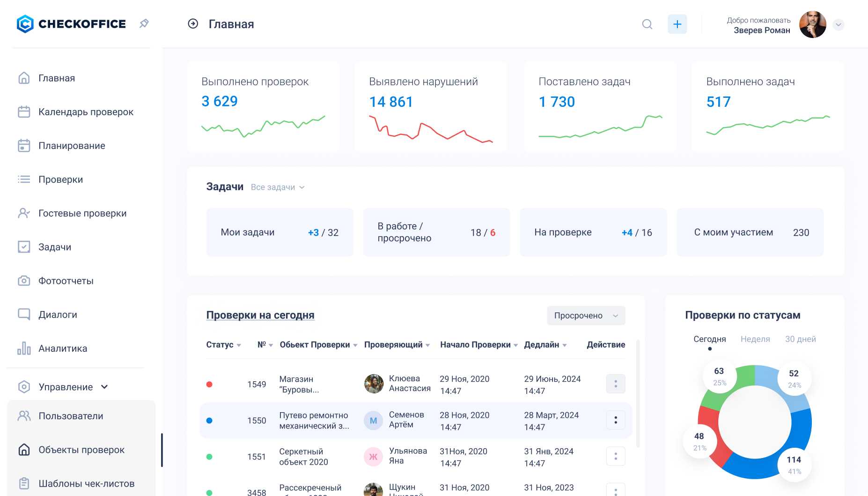Image resolution: width=868 pixels, height=496 pixels.
Task: Switch to the 30 дней chart view
Action: (801, 339)
